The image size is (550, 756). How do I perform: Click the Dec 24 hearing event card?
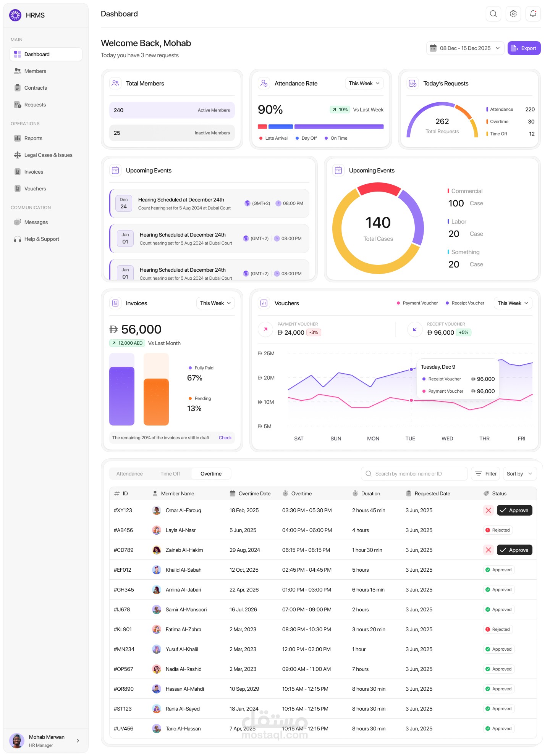(x=209, y=203)
